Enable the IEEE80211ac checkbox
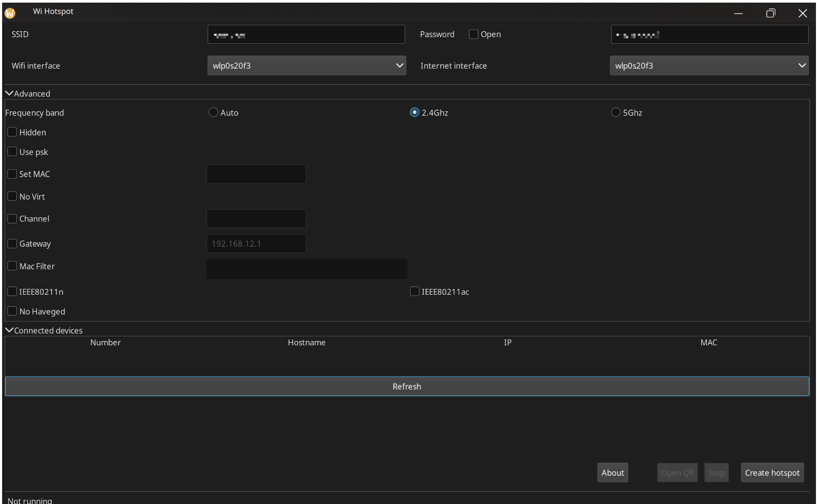The height and width of the screenshot is (504, 817). tap(415, 292)
